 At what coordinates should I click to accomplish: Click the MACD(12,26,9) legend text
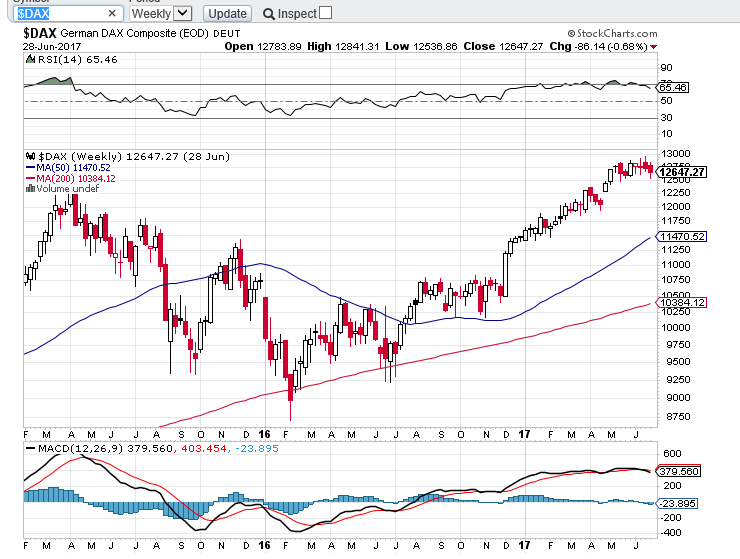coord(81,448)
